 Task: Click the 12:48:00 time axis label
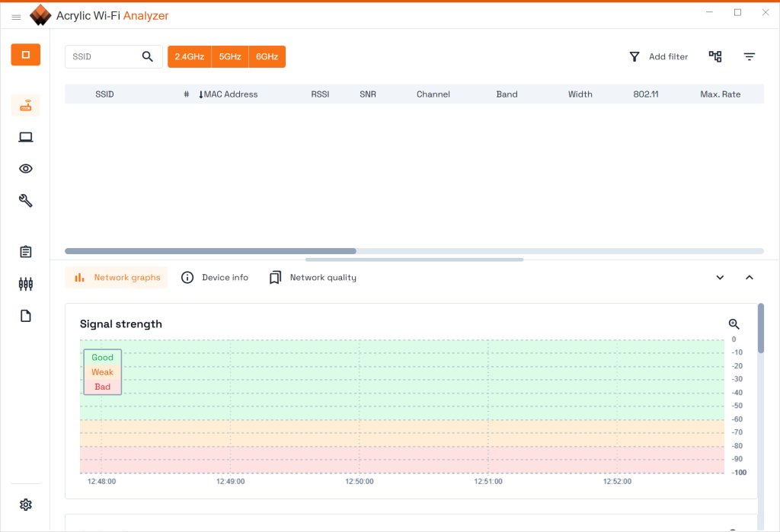click(101, 481)
